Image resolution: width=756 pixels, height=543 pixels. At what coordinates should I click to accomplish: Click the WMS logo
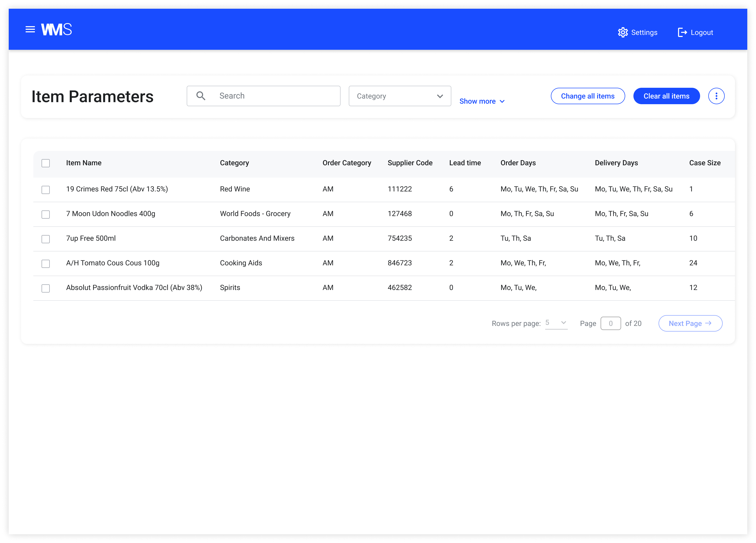point(56,29)
